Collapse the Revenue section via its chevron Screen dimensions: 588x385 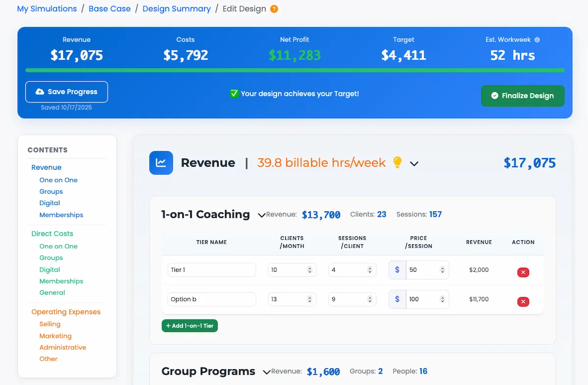coord(415,163)
